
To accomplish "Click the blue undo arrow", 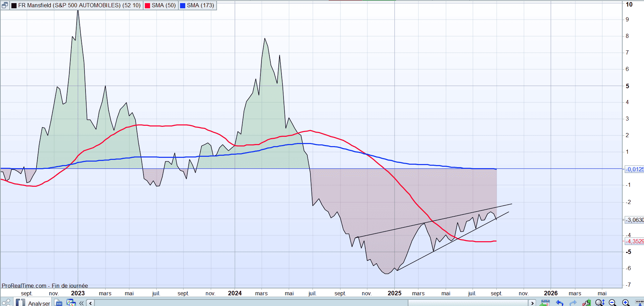I will click(559, 303).
